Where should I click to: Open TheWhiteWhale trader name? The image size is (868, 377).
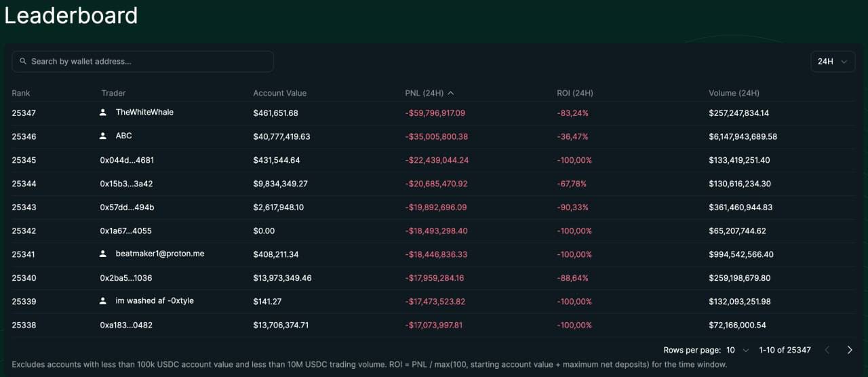(x=144, y=113)
